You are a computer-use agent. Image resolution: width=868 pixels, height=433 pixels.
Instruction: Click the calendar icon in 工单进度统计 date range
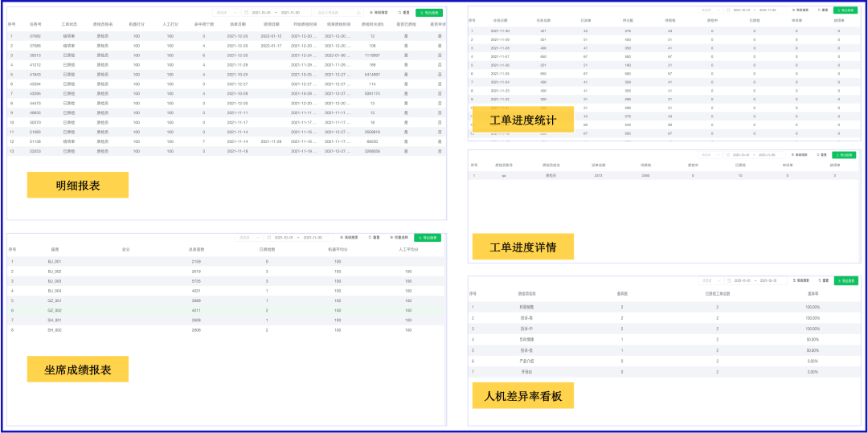[x=728, y=10]
